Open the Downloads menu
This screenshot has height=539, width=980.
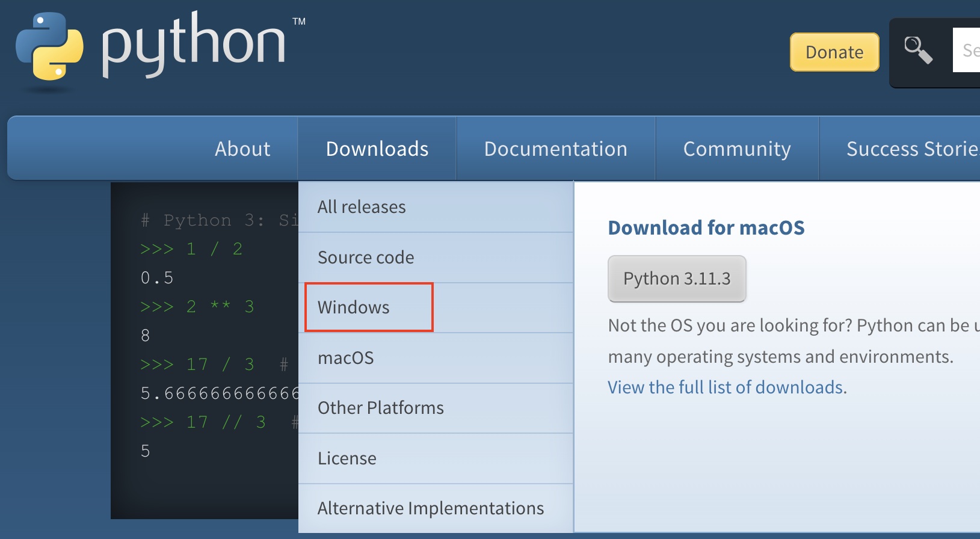377,149
